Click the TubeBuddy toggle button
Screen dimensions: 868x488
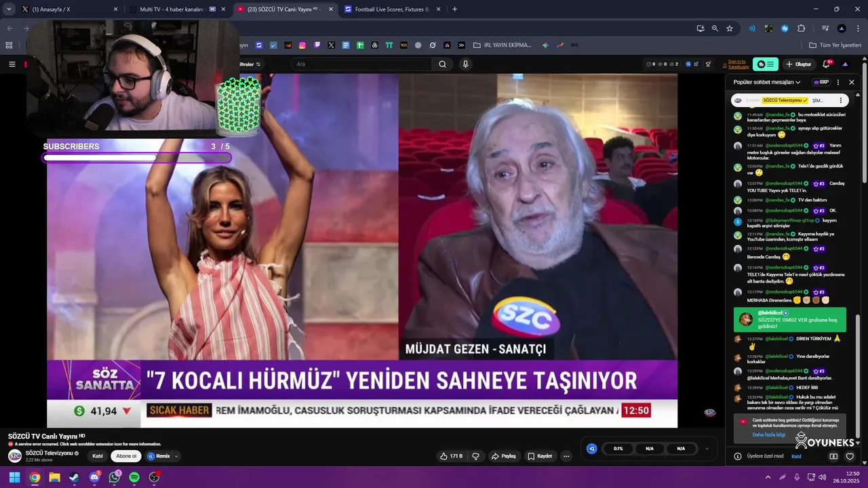click(x=766, y=64)
